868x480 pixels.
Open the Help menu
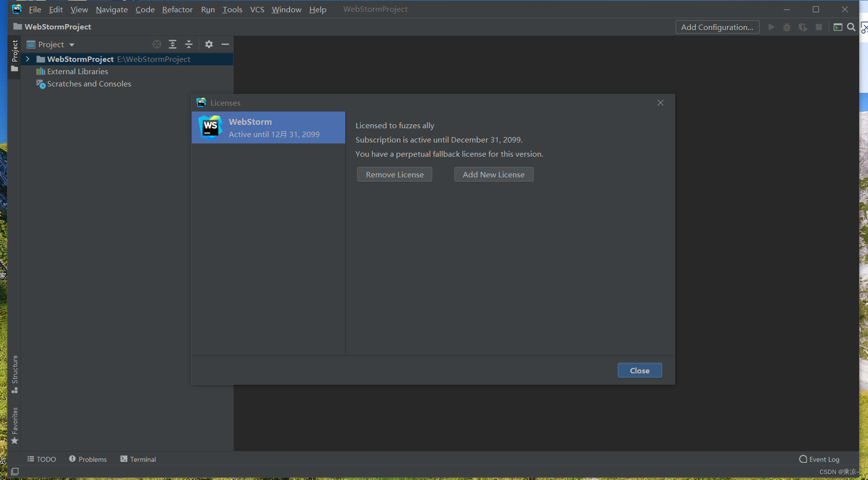[x=318, y=9]
